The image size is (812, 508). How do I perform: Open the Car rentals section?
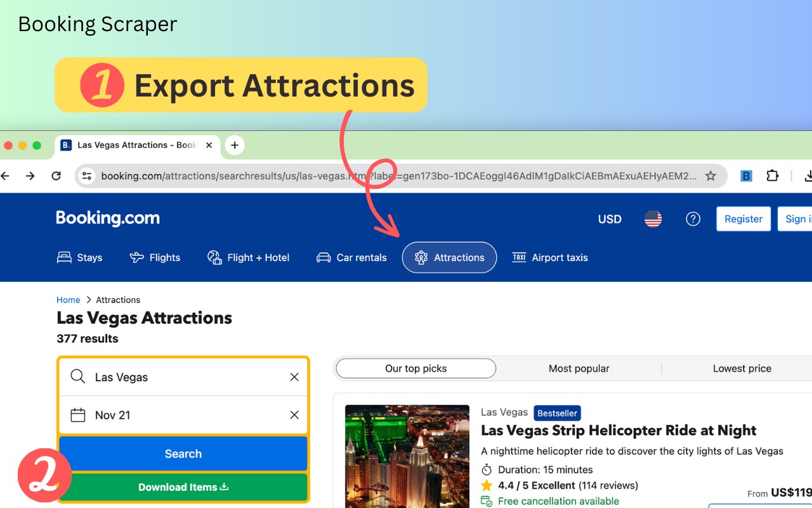(351, 258)
